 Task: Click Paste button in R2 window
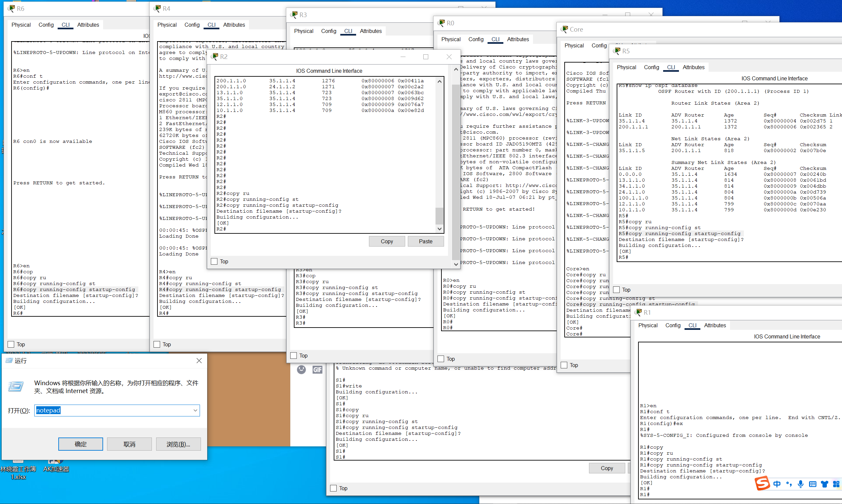click(425, 241)
